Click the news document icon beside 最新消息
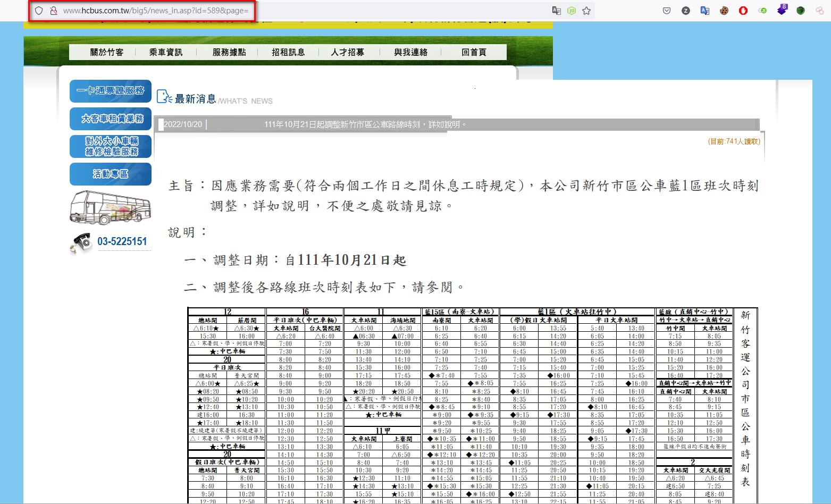Viewport: 831px width, 504px height. point(164,96)
